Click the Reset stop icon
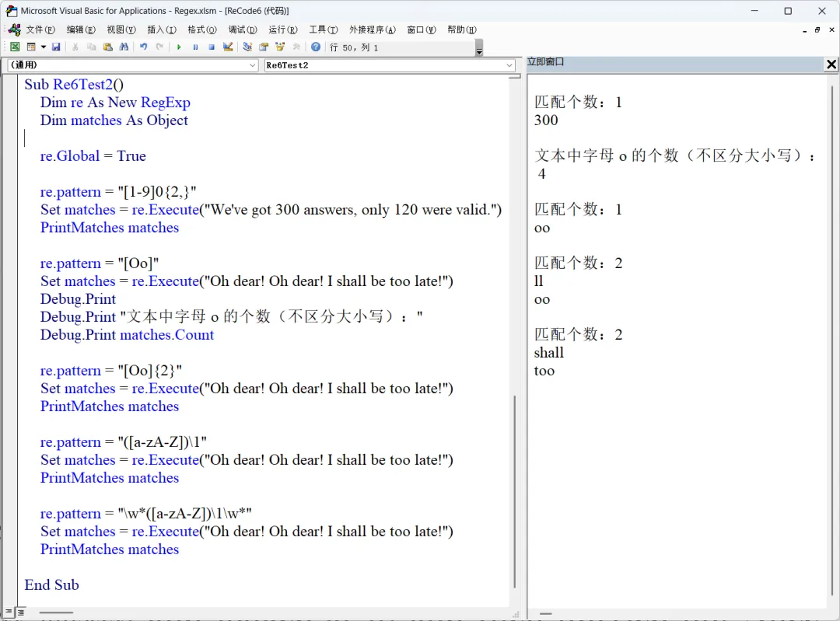Viewport: 840px width, 621px height. click(x=212, y=47)
